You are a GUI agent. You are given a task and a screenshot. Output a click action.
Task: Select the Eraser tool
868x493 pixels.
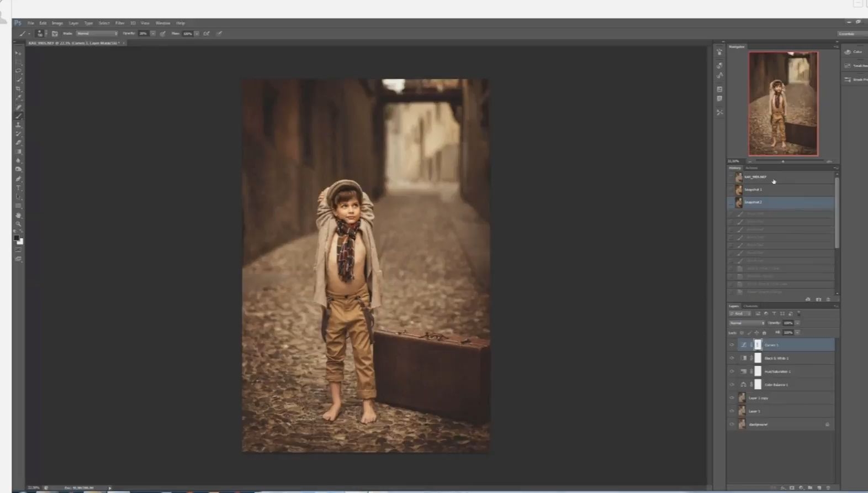[18, 143]
